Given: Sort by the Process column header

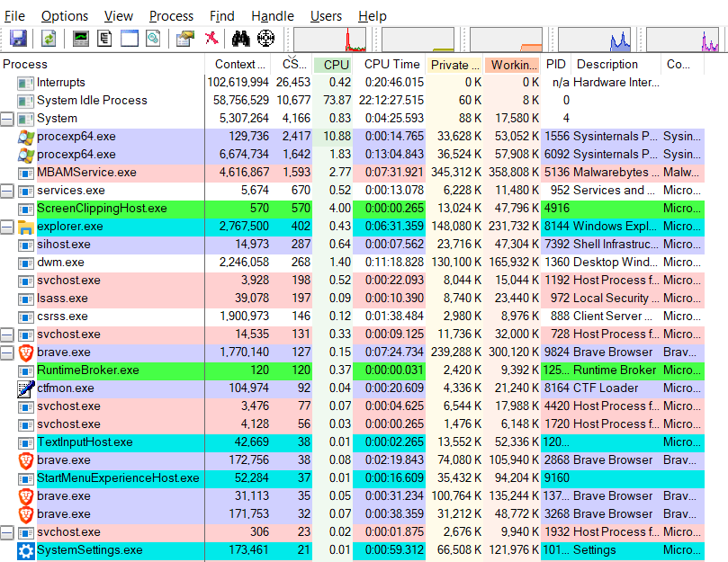Looking at the screenshot, I should pos(103,64).
